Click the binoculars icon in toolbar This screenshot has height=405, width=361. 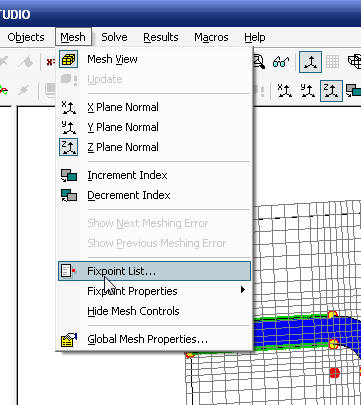[x=281, y=62]
